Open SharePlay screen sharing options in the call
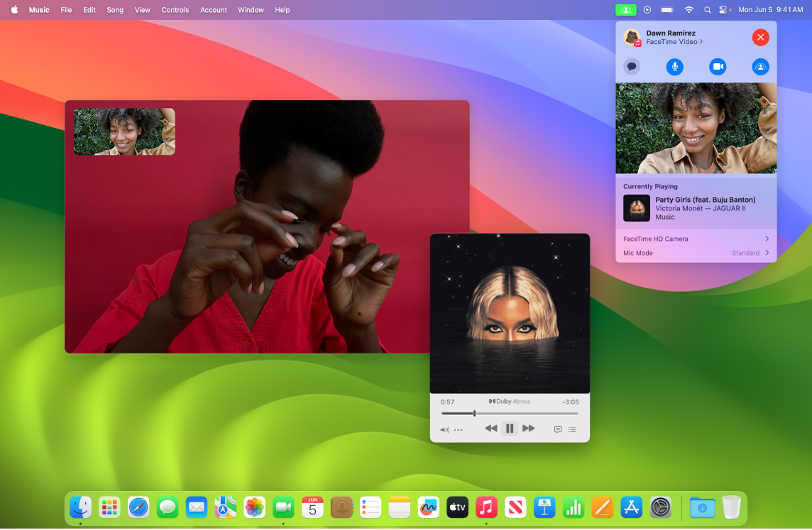This screenshot has height=530, width=812. click(x=760, y=67)
